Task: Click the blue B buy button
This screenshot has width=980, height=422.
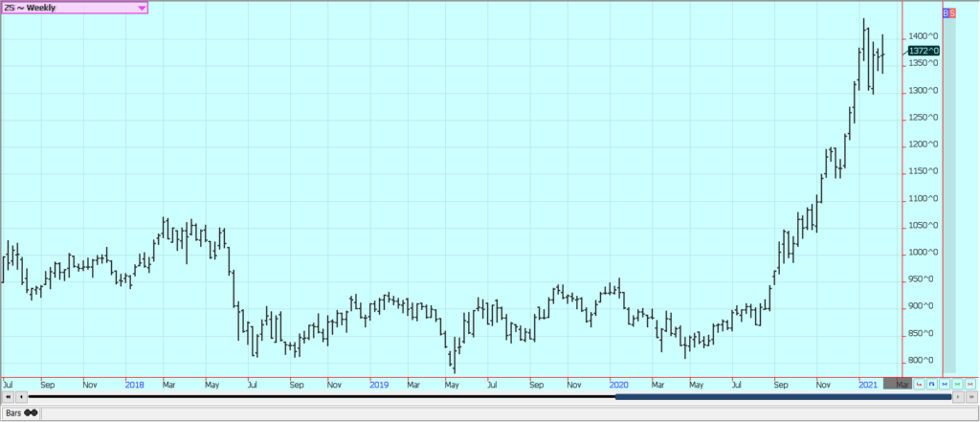Action: pos(945,12)
